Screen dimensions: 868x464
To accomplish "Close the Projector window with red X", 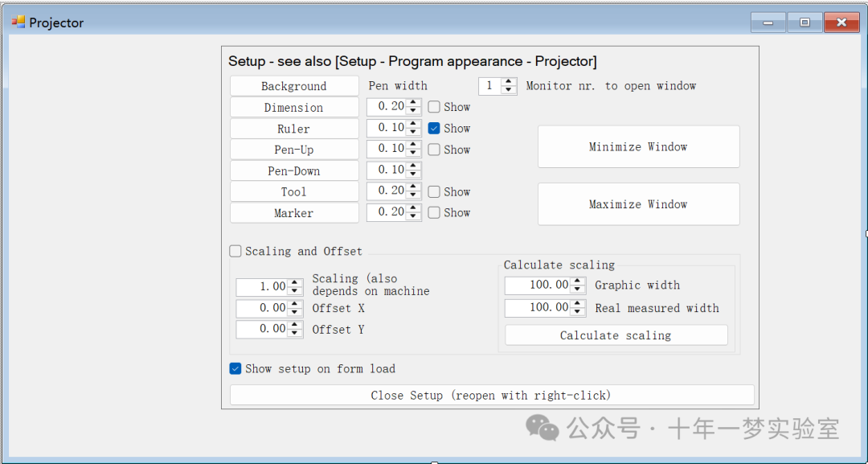I will click(841, 23).
